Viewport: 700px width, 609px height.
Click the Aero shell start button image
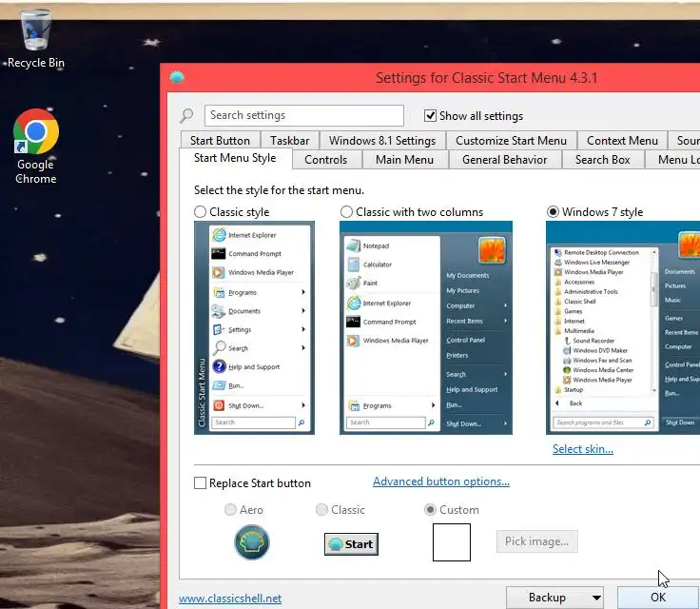click(x=252, y=542)
